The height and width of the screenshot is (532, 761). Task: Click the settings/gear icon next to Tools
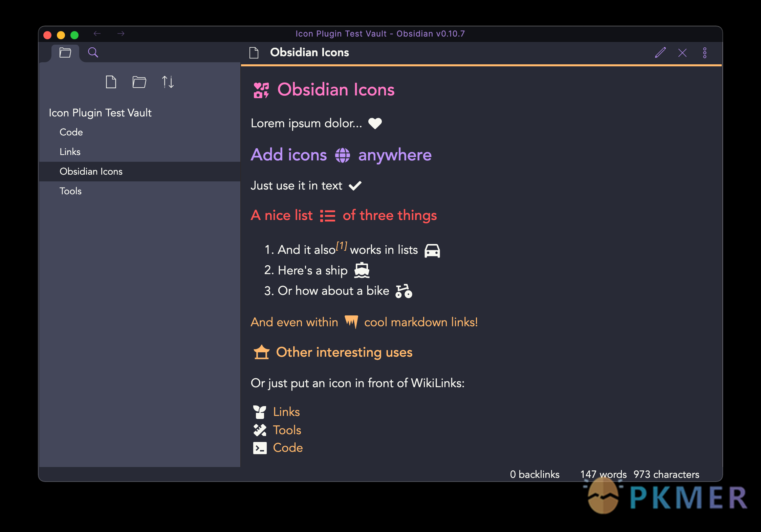(260, 430)
